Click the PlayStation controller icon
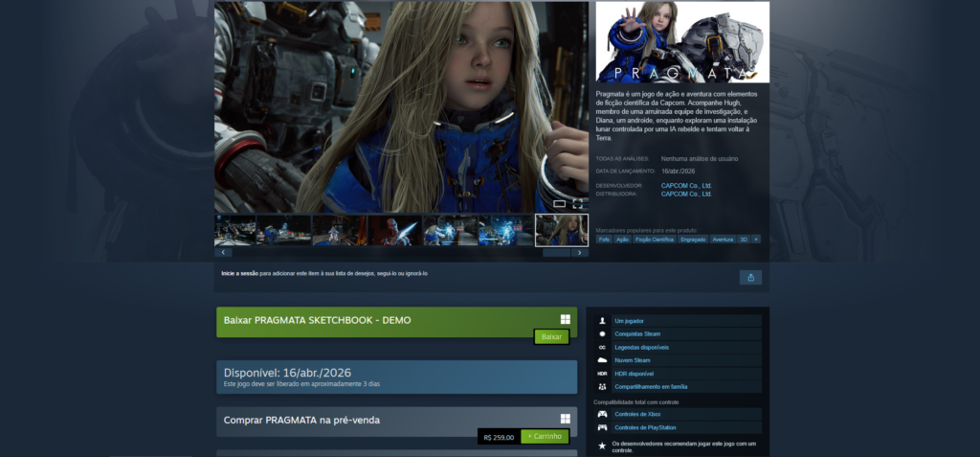Viewport: 980px width, 457px height. tap(602, 427)
